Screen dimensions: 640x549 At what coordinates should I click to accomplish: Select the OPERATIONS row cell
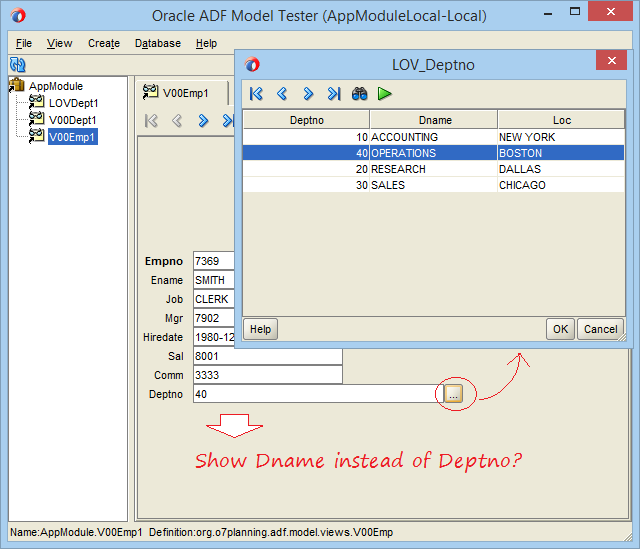click(x=434, y=153)
